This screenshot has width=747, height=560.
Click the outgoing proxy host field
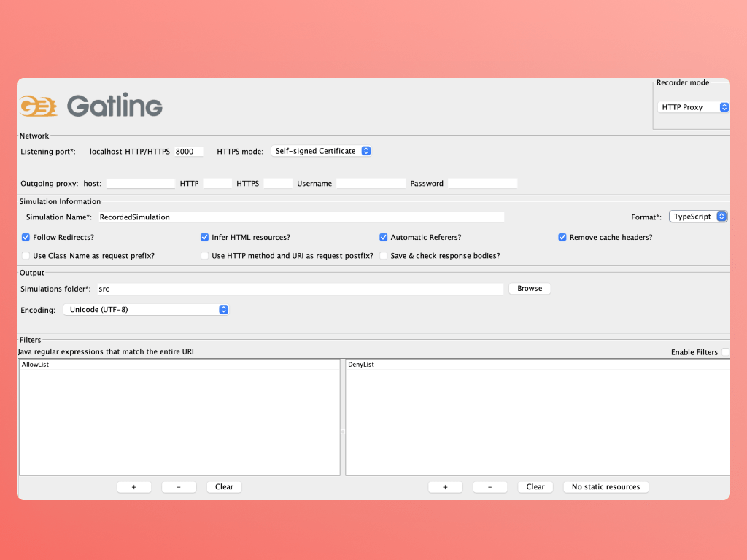coord(141,183)
